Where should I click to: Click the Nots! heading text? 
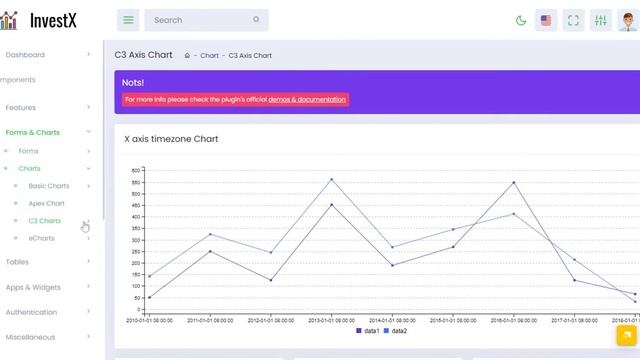pyautogui.click(x=133, y=83)
